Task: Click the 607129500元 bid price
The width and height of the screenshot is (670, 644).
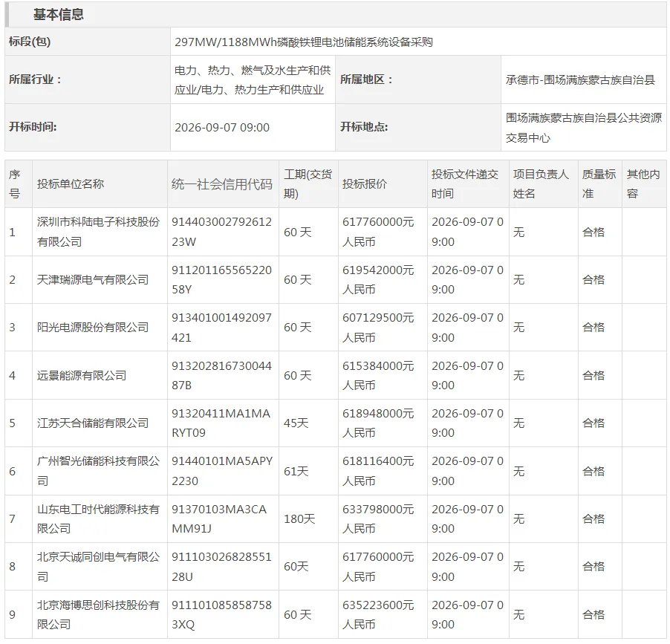Action: (x=378, y=328)
